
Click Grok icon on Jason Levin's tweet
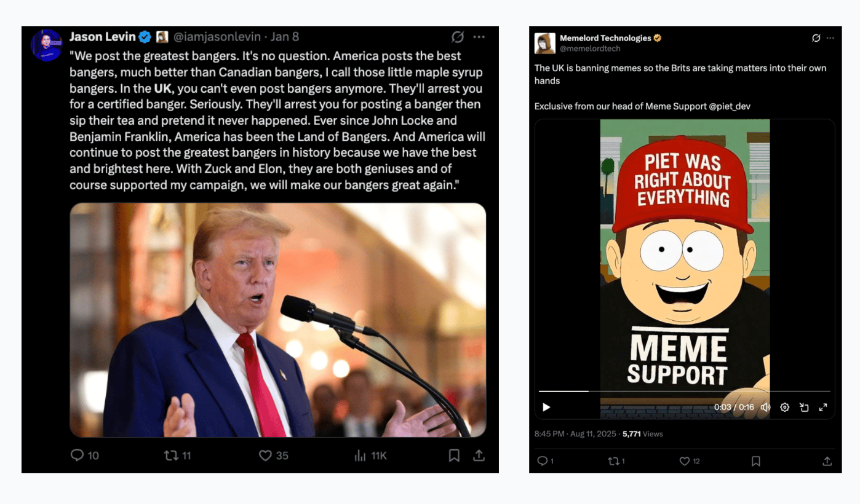(x=457, y=37)
